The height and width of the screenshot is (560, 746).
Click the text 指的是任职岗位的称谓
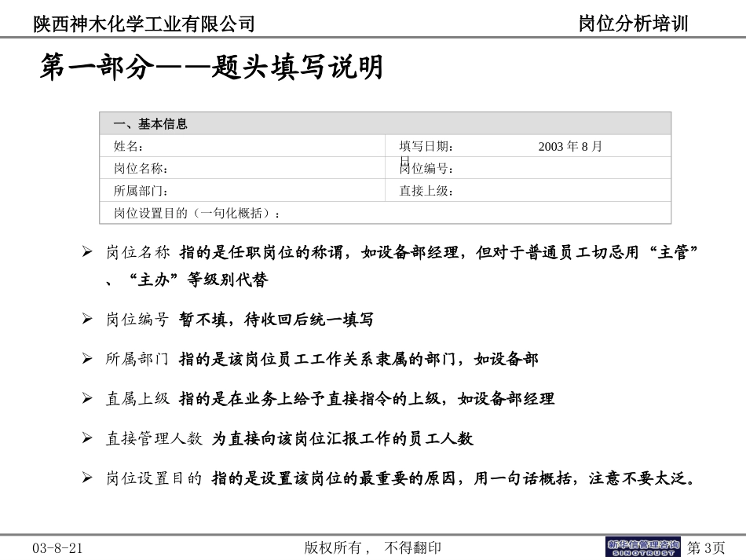261,252
